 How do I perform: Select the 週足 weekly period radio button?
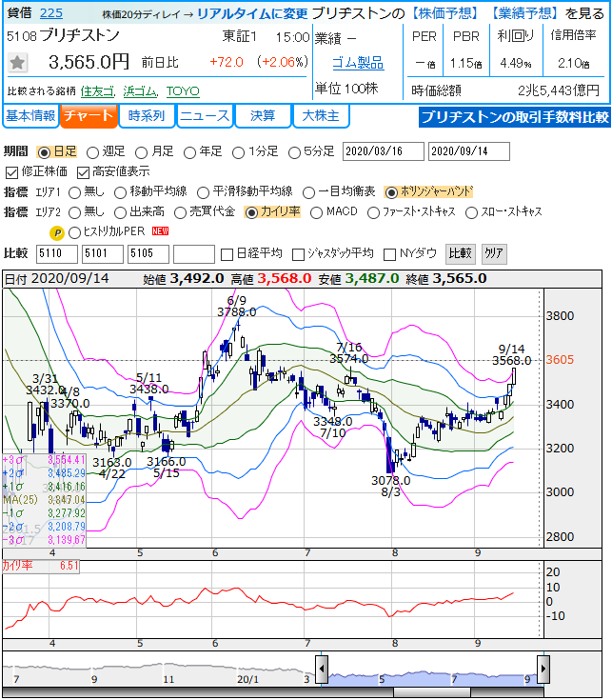coord(92,152)
